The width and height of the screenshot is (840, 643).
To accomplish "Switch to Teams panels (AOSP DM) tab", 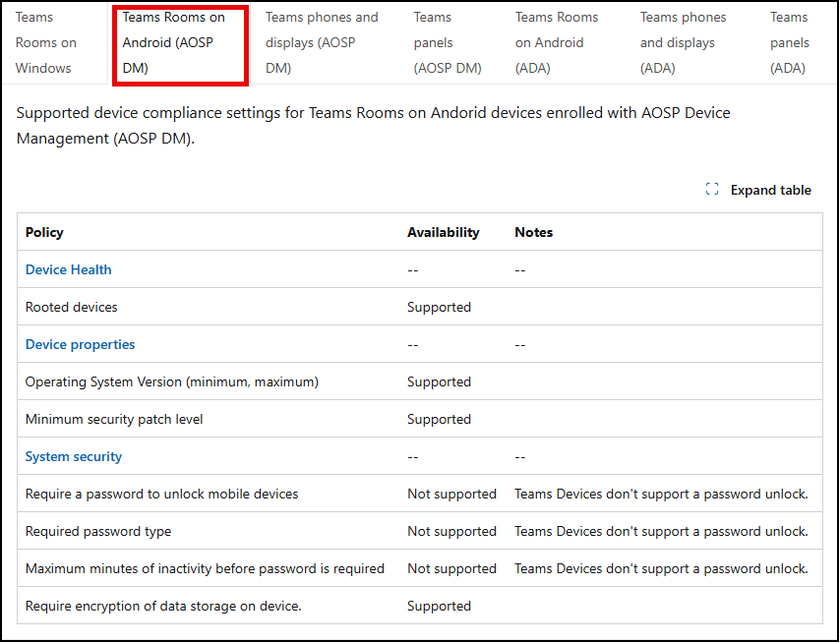I will [x=447, y=43].
